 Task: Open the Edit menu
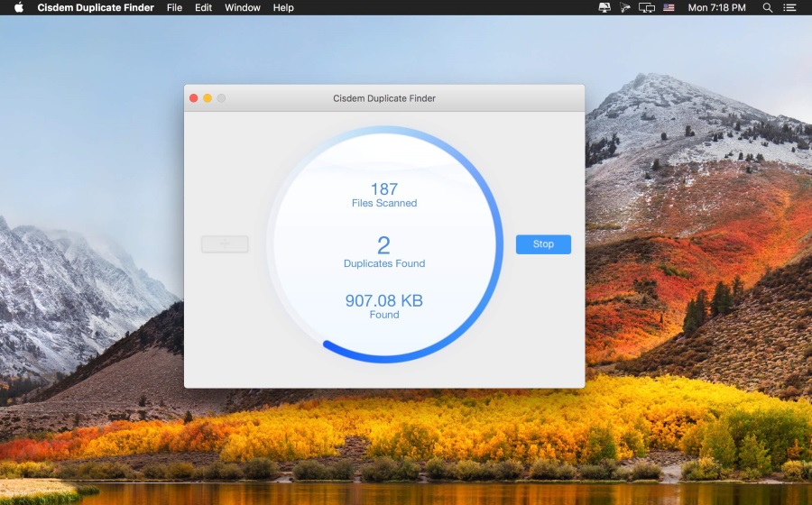point(204,7)
